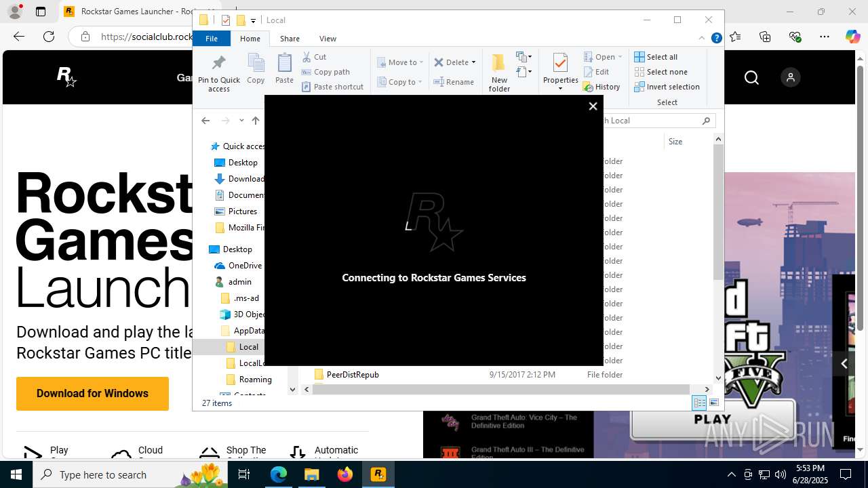868x488 pixels.
Task: Click the browser Refresh button
Action: pos(48,37)
